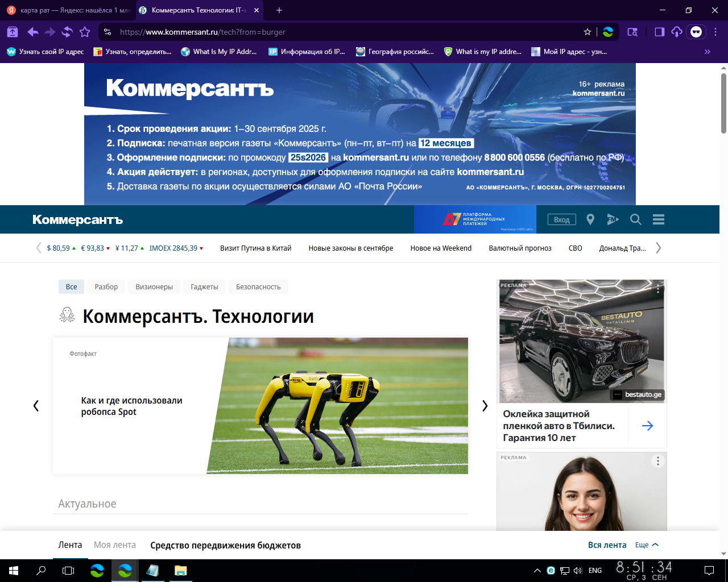Image resolution: width=728 pixels, height=582 pixels.
Task: Open a new browser tab
Action: pyautogui.click(x=279, y=10)
